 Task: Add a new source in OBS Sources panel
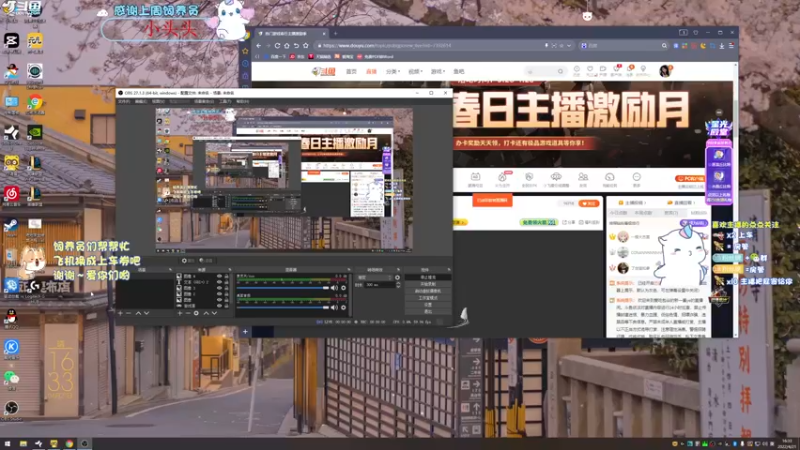pos(180,313)
